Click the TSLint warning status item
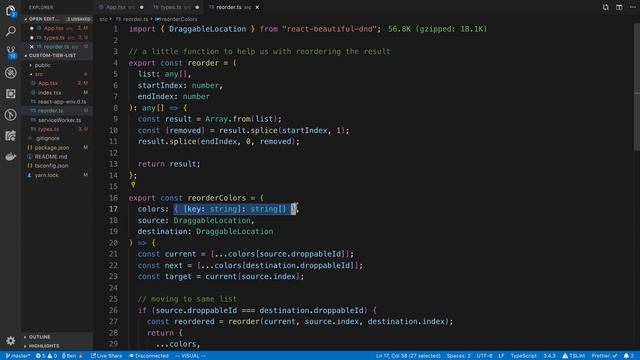 (573, 356)
